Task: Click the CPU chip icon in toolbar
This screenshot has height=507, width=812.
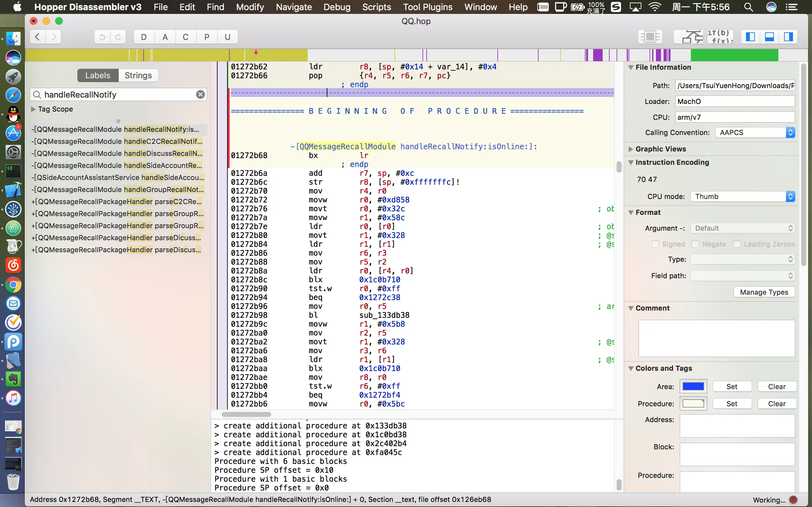Action: coord(650,37)
